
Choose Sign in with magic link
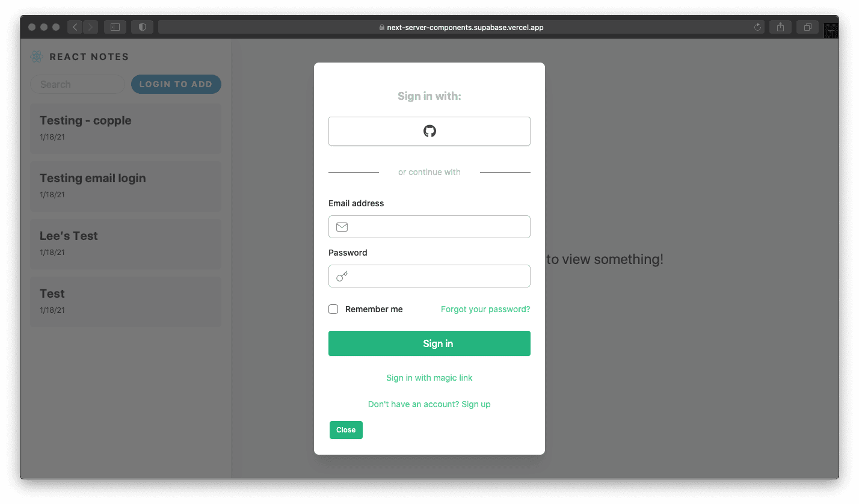pos(429,378)
